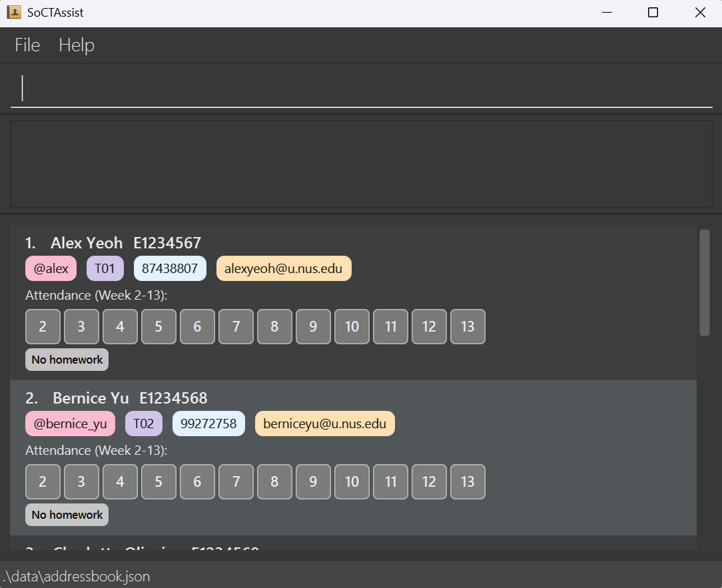The image size is (722, 588).
Task: Toggle week 13 attendance box for Bernice Yu
Action: point(468,481)
